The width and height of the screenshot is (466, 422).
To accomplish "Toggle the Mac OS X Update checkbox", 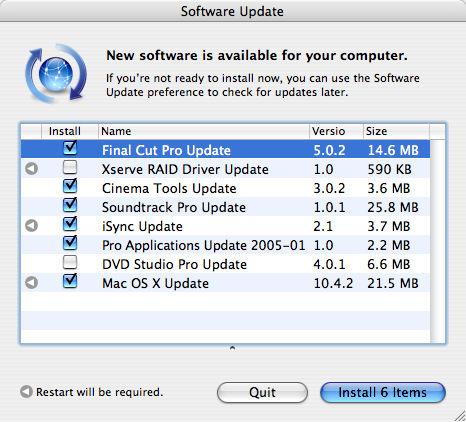I will tap(70, 281).
